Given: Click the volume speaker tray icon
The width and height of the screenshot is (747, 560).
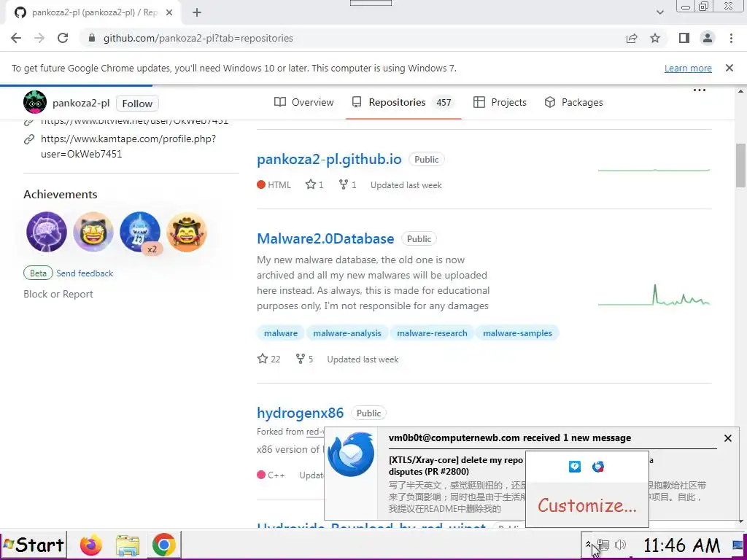Looking at the screenshot, I should (620, 545).
